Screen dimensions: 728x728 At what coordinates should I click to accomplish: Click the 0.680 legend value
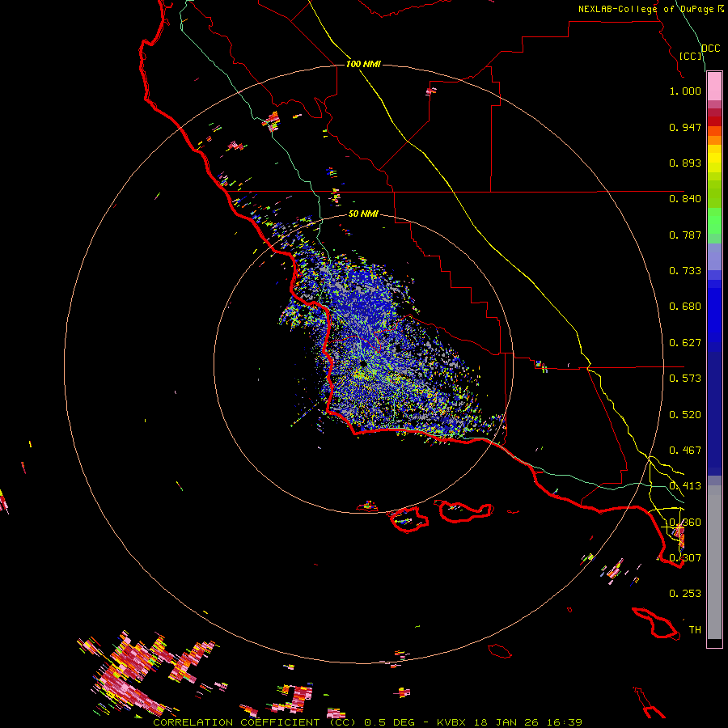(x=685, y=307)
